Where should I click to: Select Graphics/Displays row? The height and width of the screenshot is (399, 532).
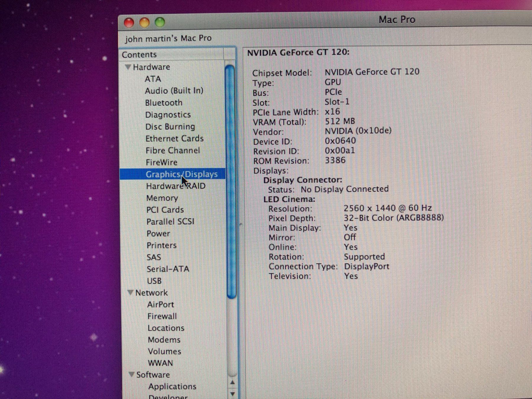click(x=172, y=174)
